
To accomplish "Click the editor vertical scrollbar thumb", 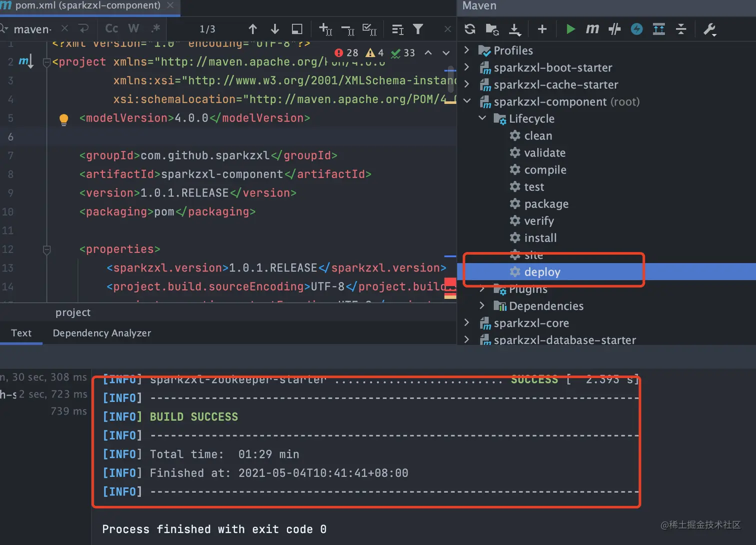I will [x=450, y=80].
